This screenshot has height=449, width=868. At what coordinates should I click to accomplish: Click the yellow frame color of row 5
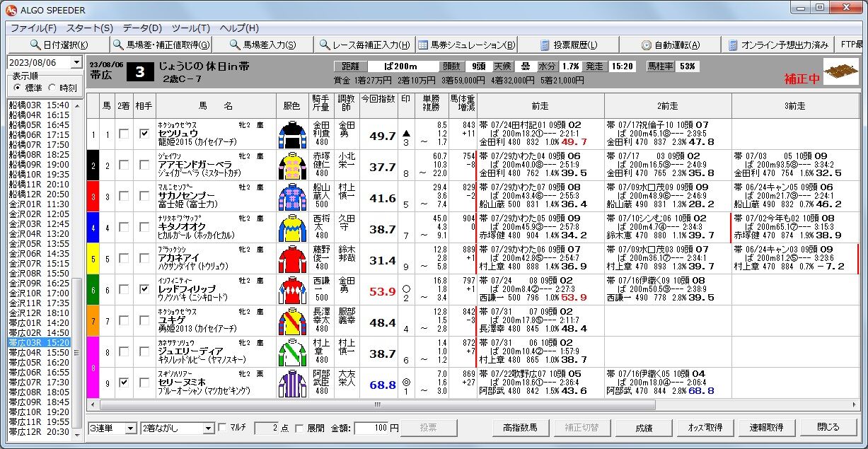[92, 259]
